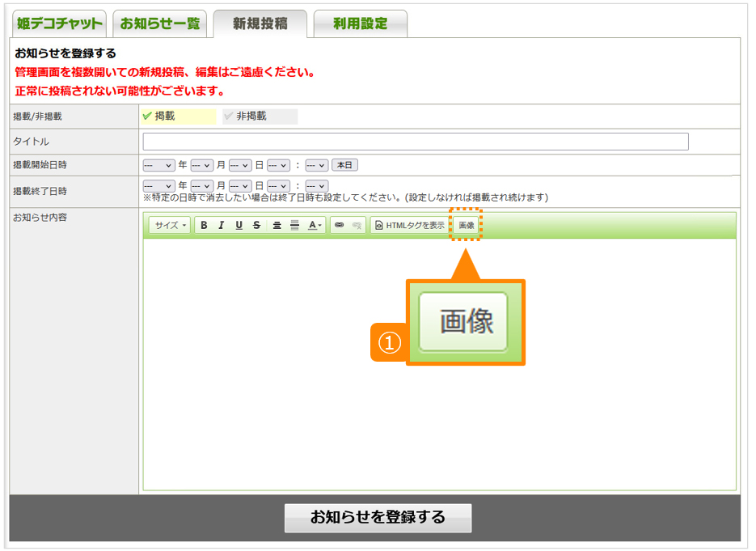
Task: Switch to the お知らせ一覧 tab
Action: tap(159, 24)
